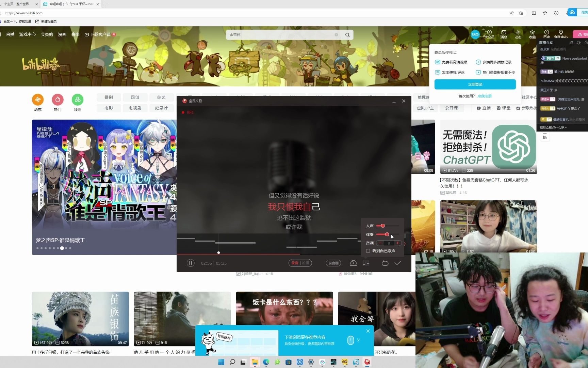The height and width of the screenshot is (368, 588).
Task: Open the 创作中心 lightbulb icon
Action: (561, 34)
